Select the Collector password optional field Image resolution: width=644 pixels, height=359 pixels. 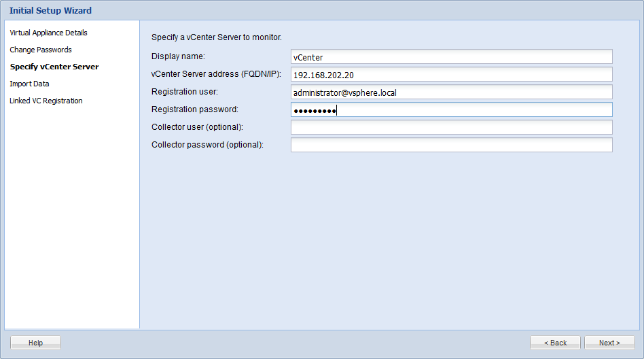tap(451, 145)
